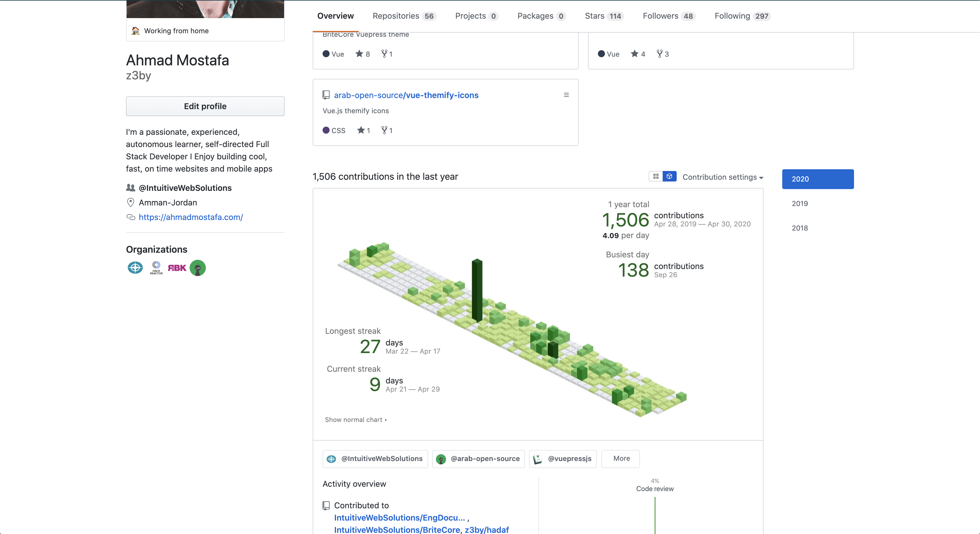The image size is (980, 534).
Task: Switch to the Repositories tab
Action: 404,16
